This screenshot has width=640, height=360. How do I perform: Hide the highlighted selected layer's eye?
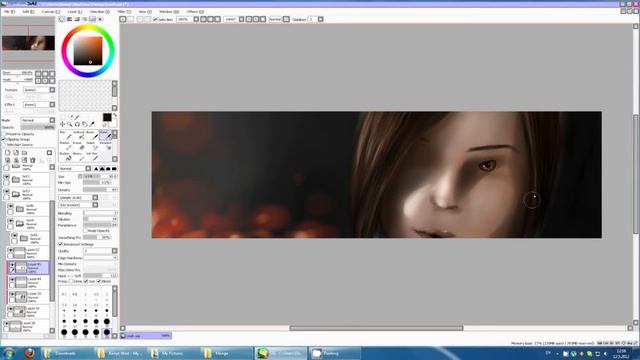tap(12, 265)
